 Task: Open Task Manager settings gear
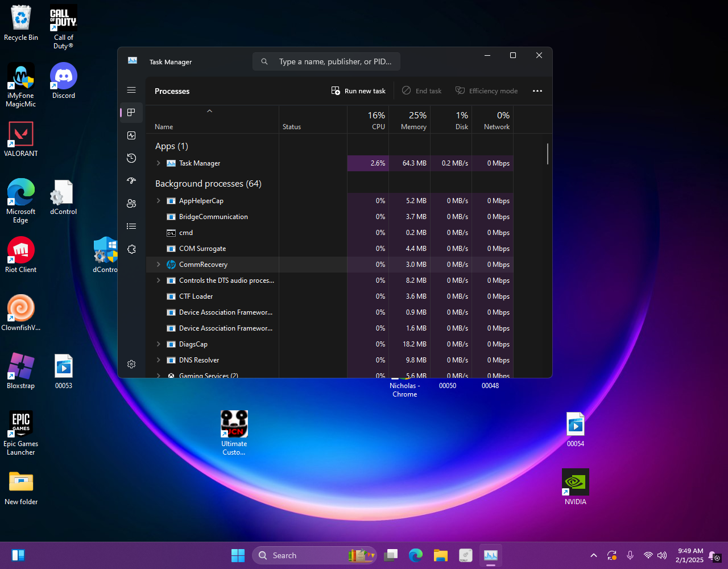pyautogui.click(x=131, y=364)
